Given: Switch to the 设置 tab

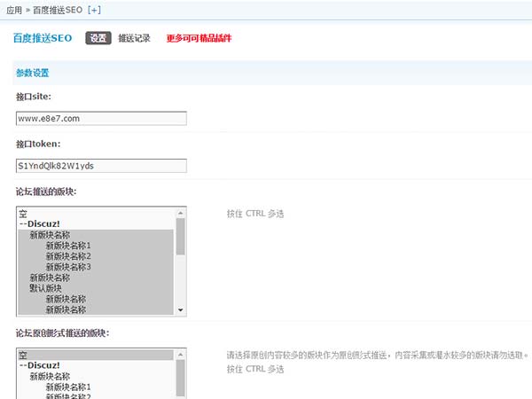Looking at the screenshot, I should [x=98, y=38].
